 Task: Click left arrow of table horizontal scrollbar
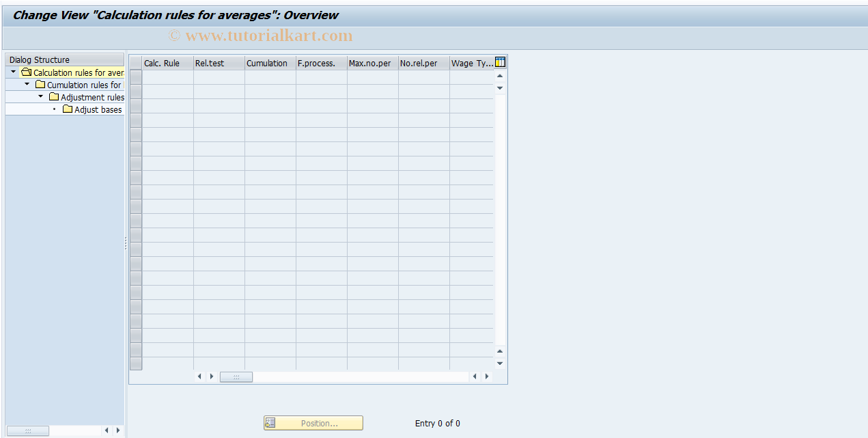coord(200,377)
